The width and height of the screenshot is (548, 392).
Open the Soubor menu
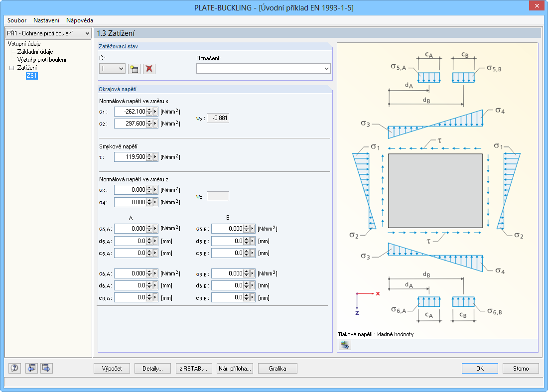[x=17, y=20]
